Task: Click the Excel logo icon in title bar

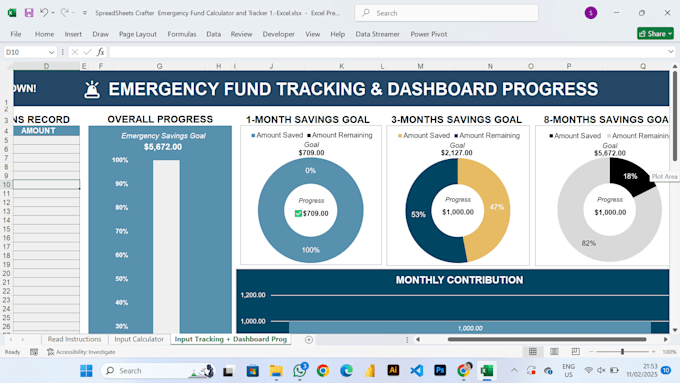Action: click(12, 13)
